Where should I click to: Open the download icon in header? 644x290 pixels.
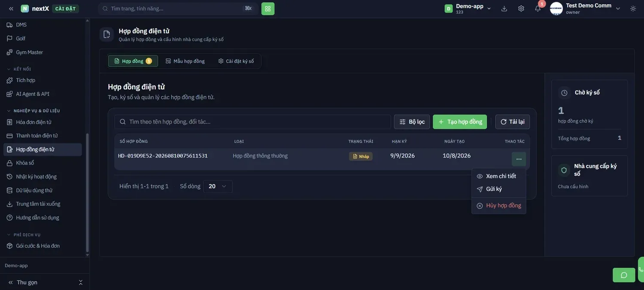pos(504,9)
